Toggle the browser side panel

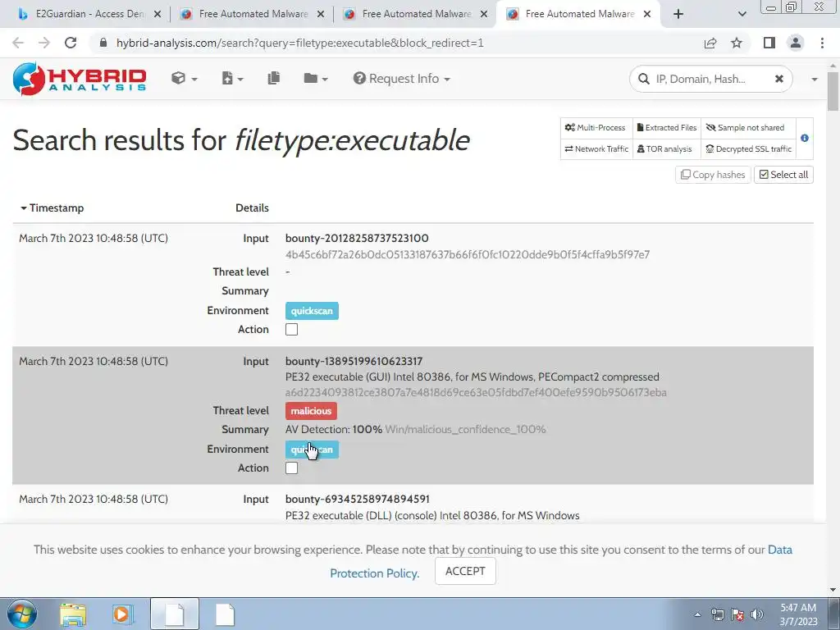pyautogui.click(x=769, y=43)
